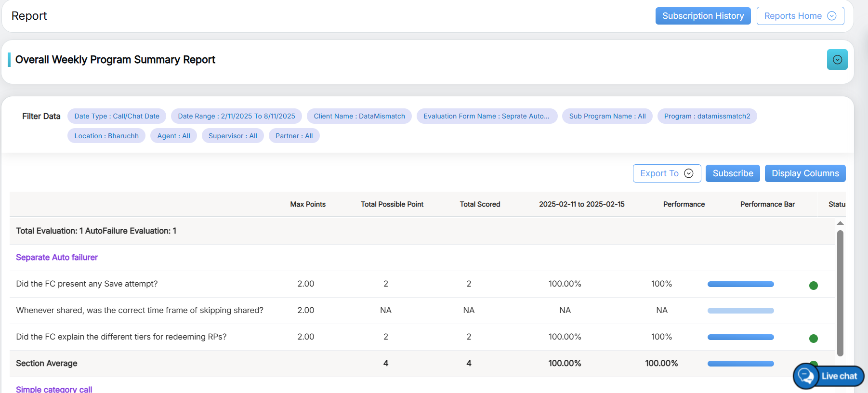Viewport: 868px width, 393px height.
Task: Click green status dot for Save attempt row
Action: tap(813, 286)
